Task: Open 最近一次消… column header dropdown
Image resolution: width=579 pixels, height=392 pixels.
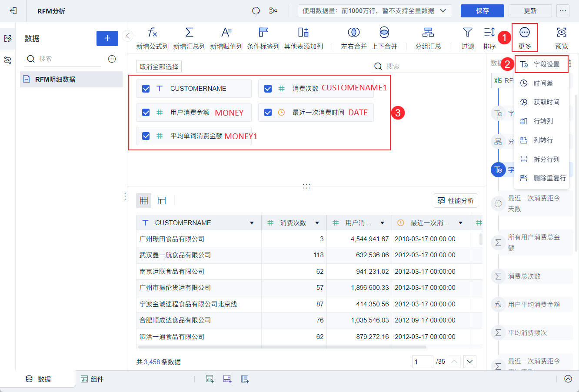Action: 460,223
